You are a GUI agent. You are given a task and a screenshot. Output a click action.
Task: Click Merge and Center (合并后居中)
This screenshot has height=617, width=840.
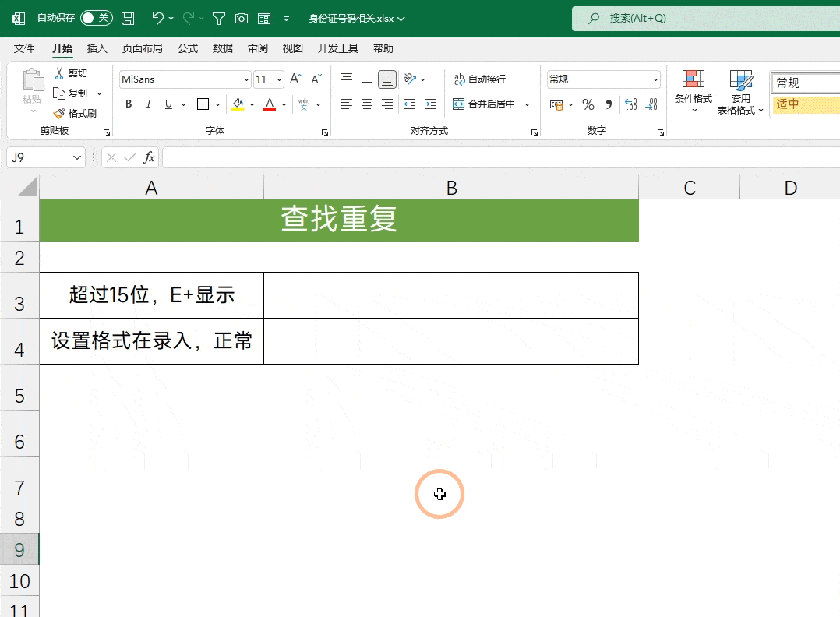[x=484, y=104]
